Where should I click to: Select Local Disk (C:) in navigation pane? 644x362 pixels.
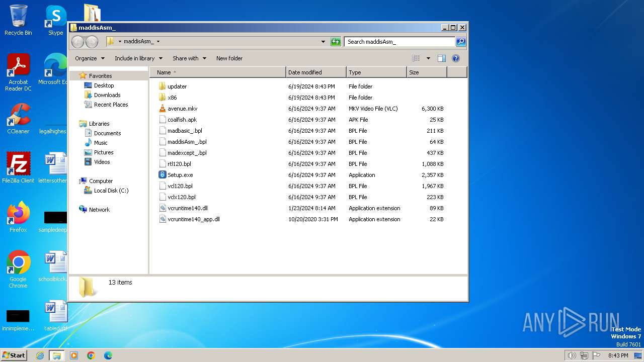coord(111,191)
